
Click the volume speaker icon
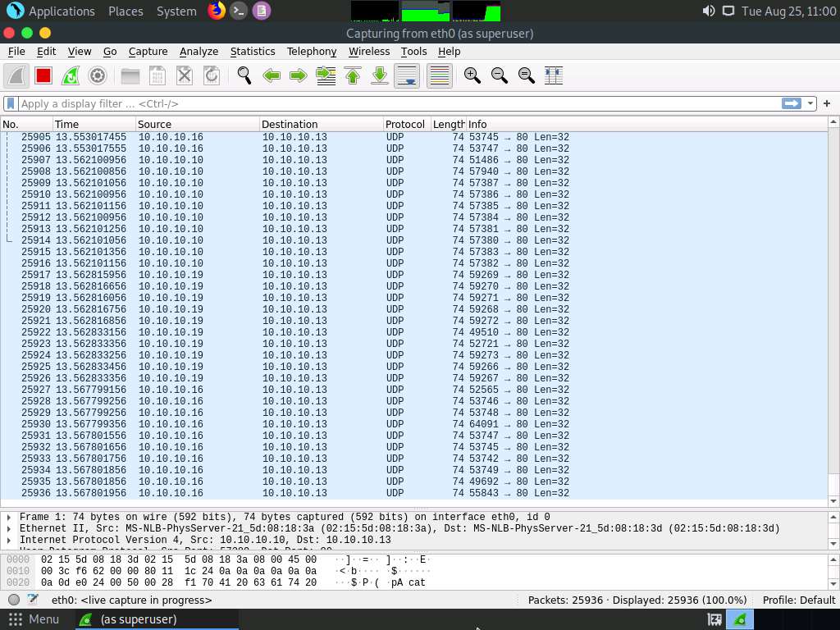coord(708,11)
